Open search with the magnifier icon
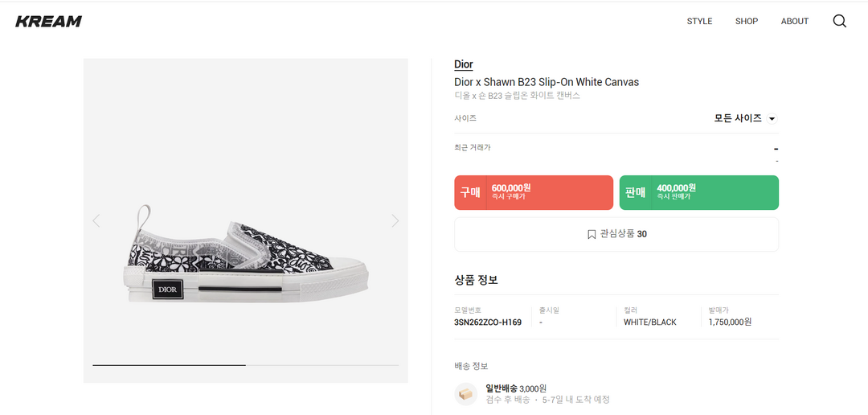Viewport: 868px width, 415px height. click(839, 22)
